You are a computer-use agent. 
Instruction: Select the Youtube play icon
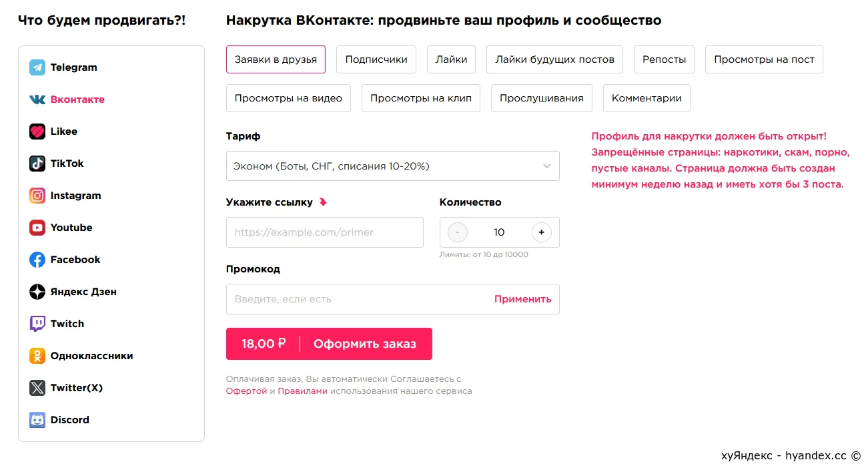pyautogui.click(x=37, y=228)
